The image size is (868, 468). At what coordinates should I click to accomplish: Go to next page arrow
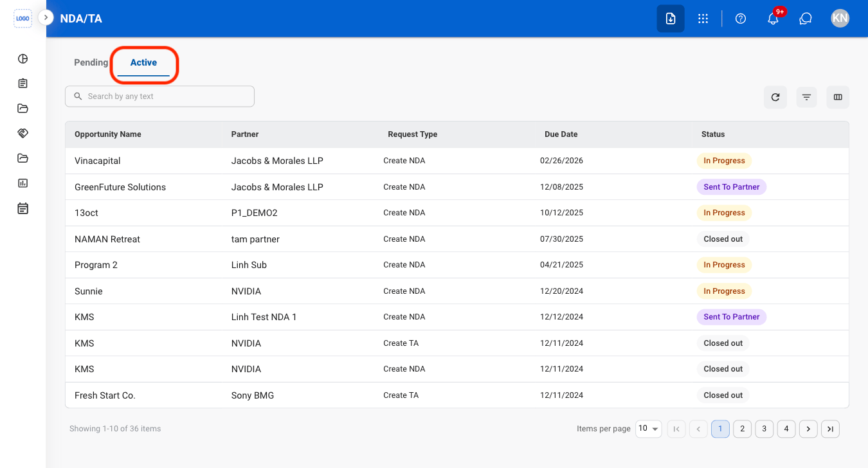pyautogui.click(x=808, y=429)
